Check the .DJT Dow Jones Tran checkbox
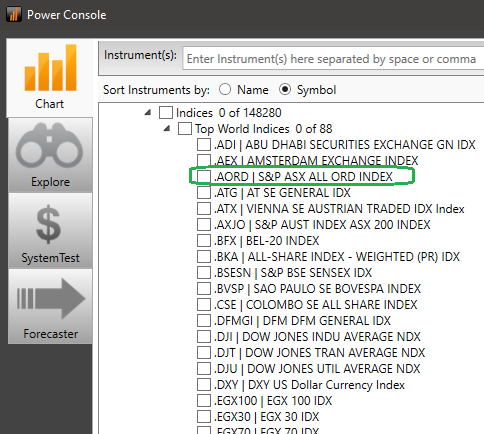The height and width of the screenshot is (434, 484). (x=204, y=353)
